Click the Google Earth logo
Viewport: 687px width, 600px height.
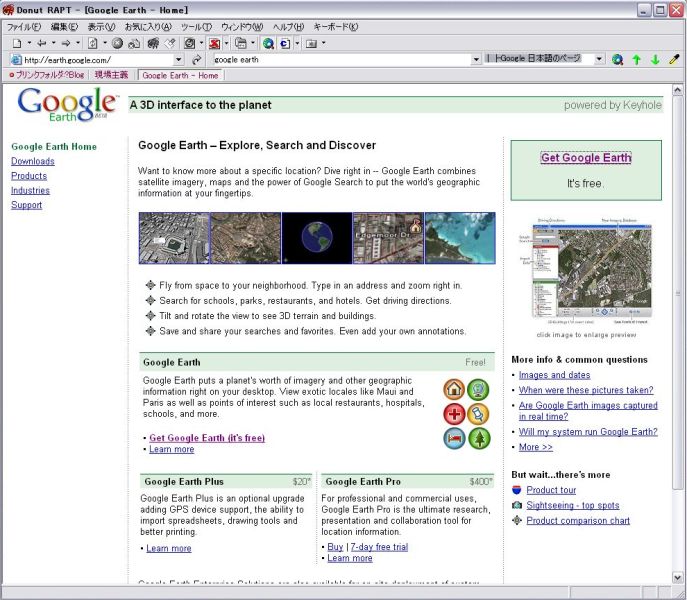(x=68, y=104)
